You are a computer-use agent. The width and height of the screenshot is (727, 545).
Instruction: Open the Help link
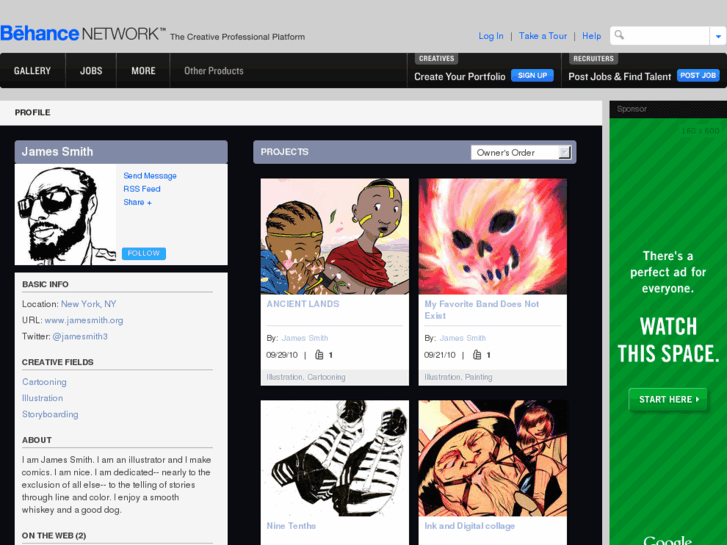[591, 36]
